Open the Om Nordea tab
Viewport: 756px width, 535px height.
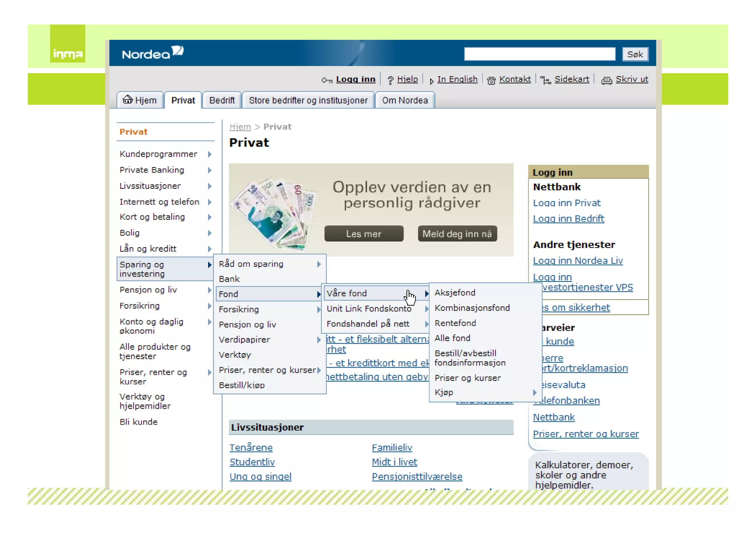[x=405, y=100]
